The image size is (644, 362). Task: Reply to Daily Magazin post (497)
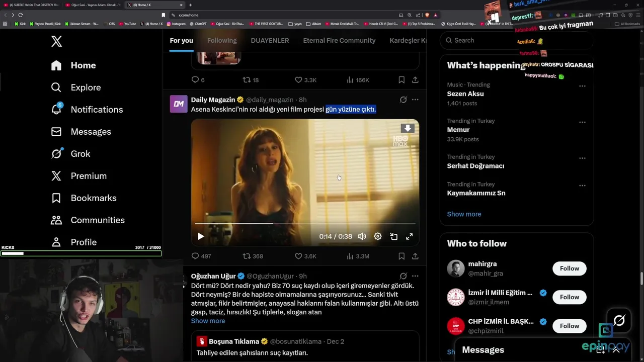(201, 256)
